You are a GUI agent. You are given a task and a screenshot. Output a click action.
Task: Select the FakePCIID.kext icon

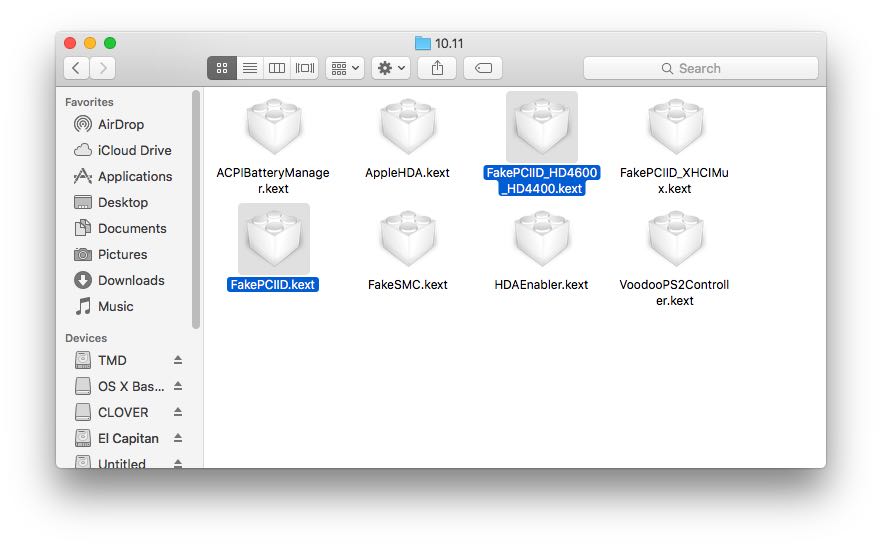(274, 239)
